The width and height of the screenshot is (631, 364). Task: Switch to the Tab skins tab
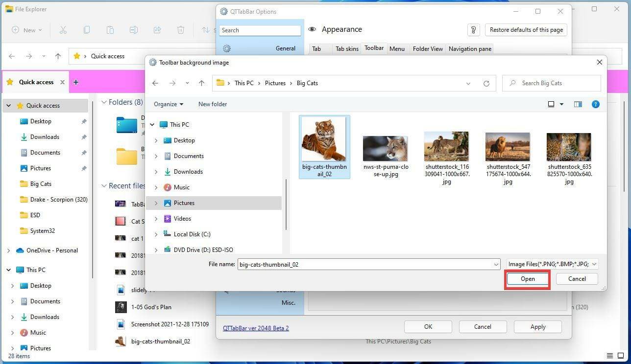click(346, 48)
